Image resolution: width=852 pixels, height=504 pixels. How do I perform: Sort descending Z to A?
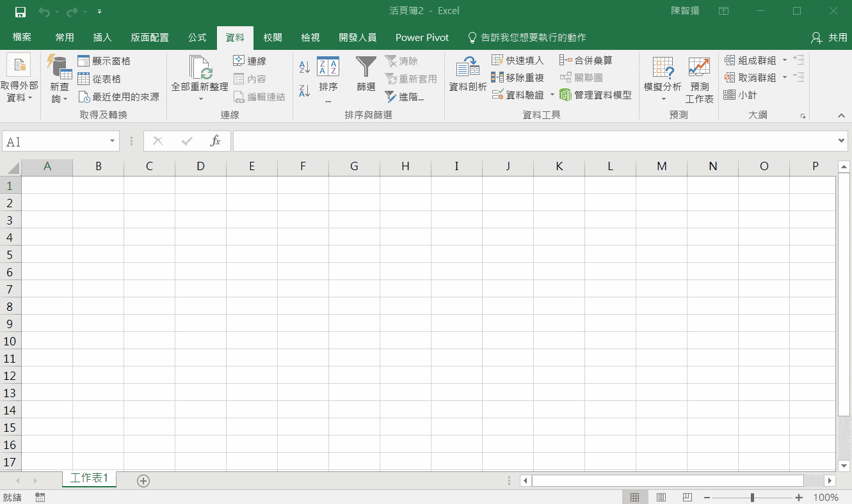coord(305,90)
